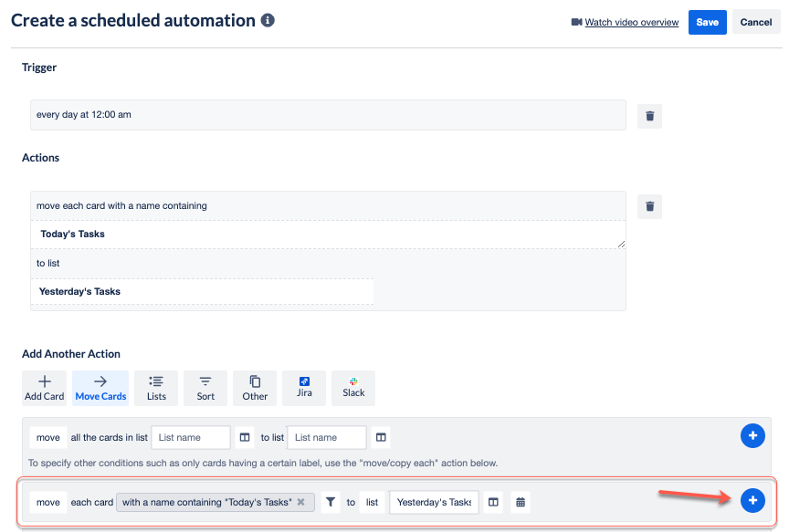Viewport: 789px width, 532px height.
Task: Pick list via board icon in each card row
Action: point(493,502)
